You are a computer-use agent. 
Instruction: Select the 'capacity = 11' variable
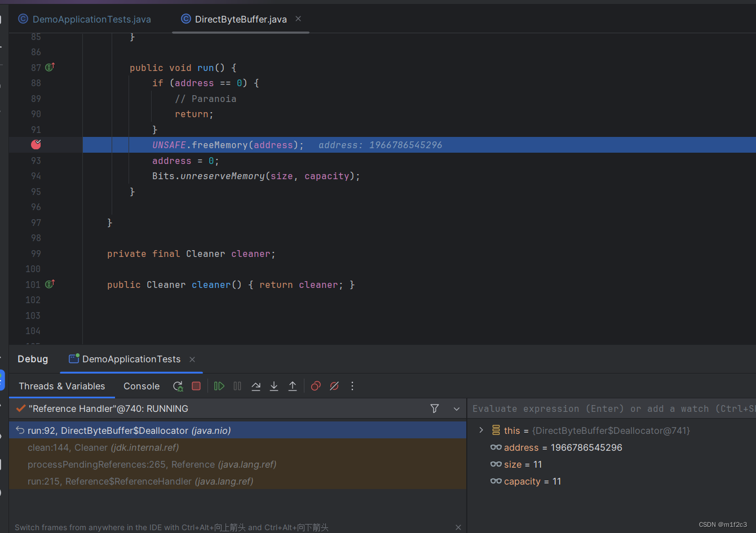(612, 481)
